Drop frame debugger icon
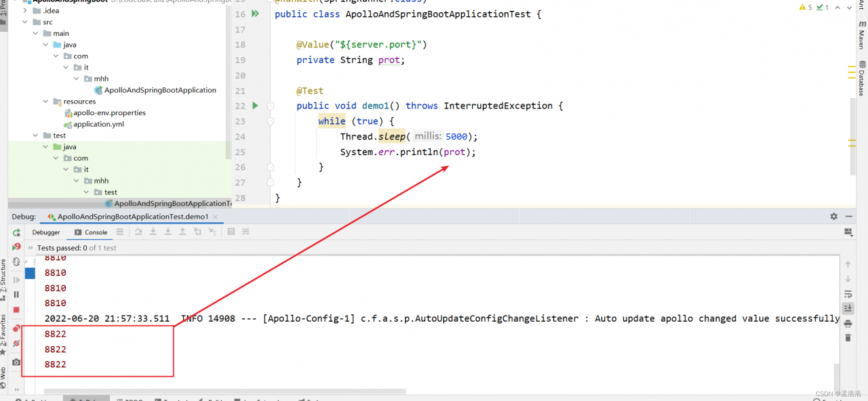This screenshot has height=401, width=868. (x=197, y=232)
